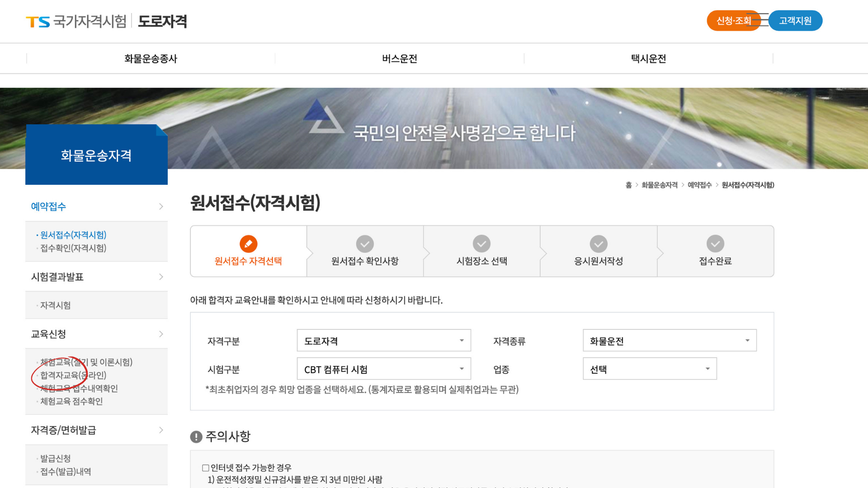Click the 주의사항 warning exclamation icon
The height and width of the screenshot is (488, 868).
point(195,436)
